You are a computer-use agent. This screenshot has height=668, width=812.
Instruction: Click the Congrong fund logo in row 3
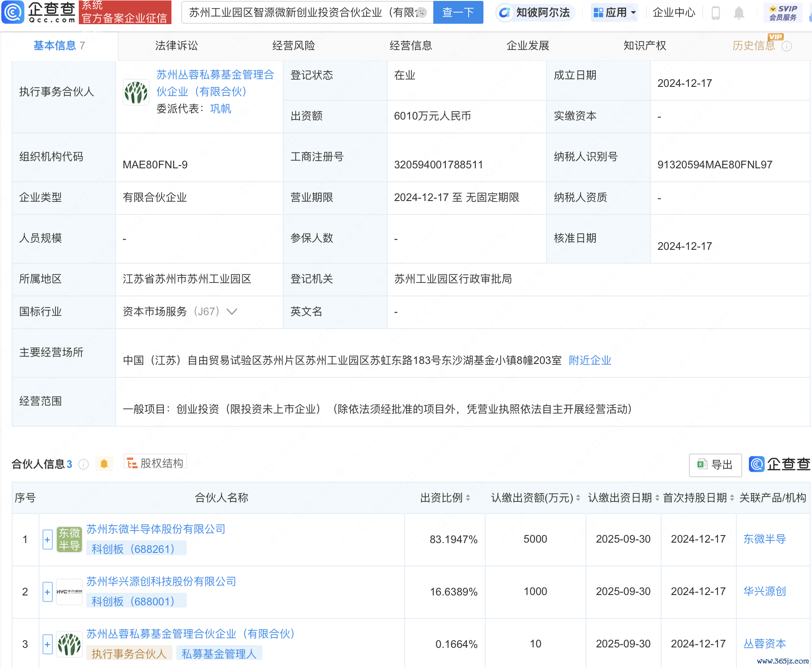(x=69, y=644)
